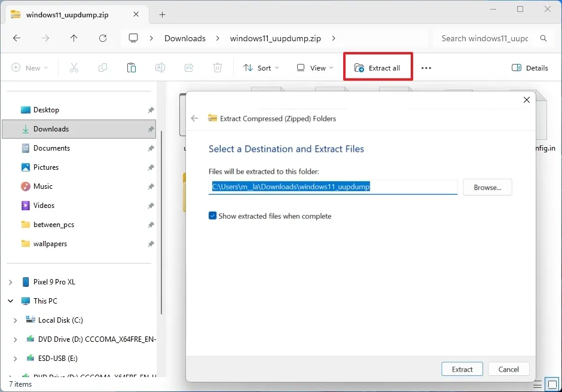The image size is (562, 392).
Task: Click the Browse button
Action: point(487,187)
